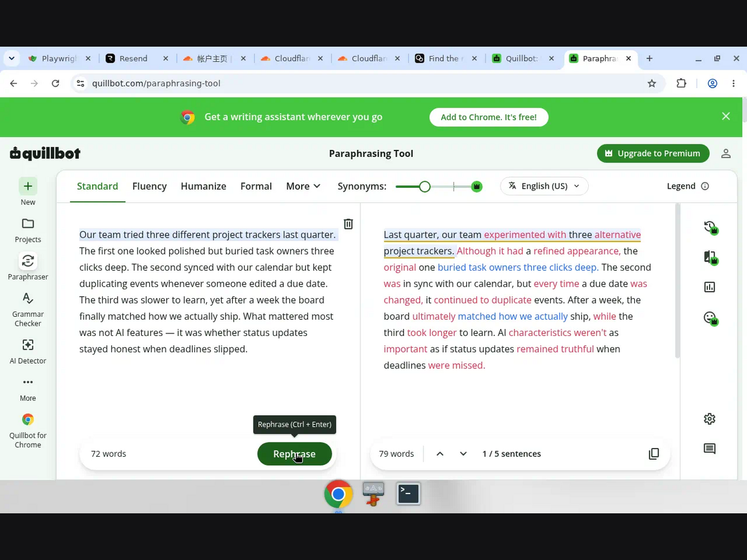The image size is (747, 560).
Task: Click the QuillBot logo
Action: (x=45, y=154)
